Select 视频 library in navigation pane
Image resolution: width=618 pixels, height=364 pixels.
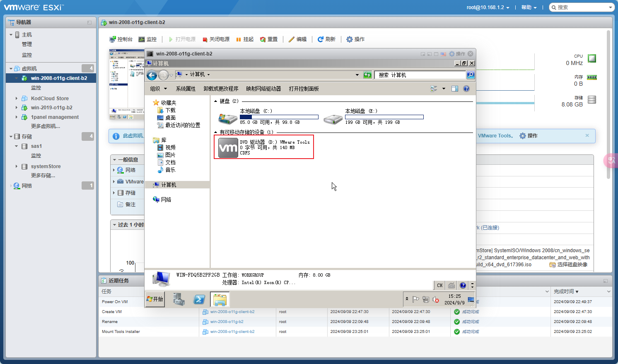pyautogui.click(x=166, y=147)
